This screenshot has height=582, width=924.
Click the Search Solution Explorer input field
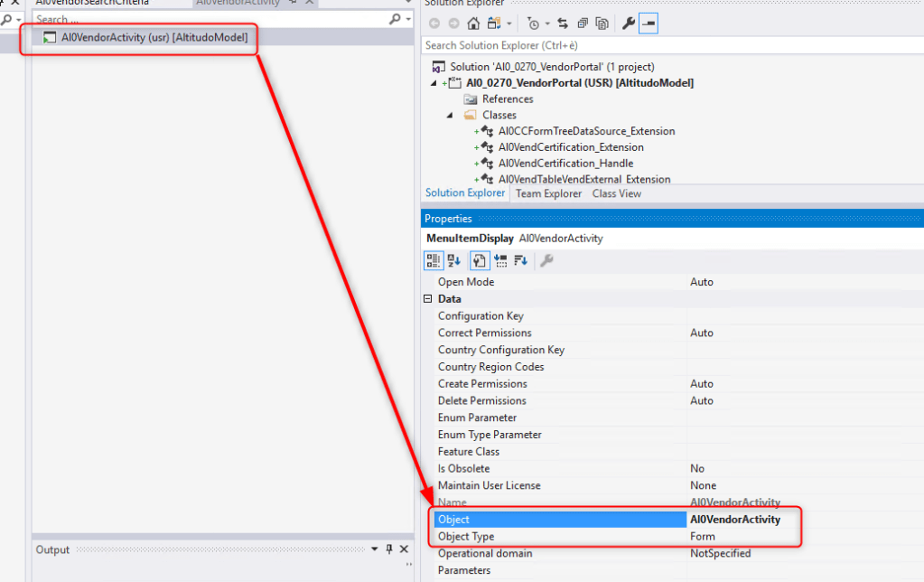(668, 45)
